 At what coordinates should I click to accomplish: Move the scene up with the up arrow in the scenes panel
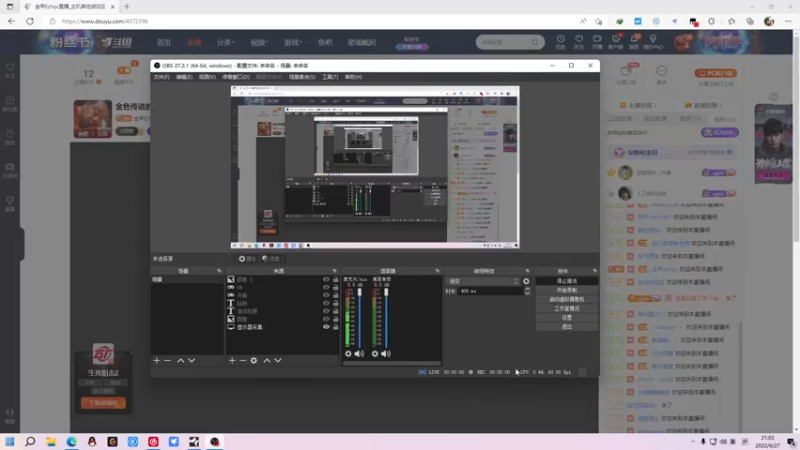point(181,360)
